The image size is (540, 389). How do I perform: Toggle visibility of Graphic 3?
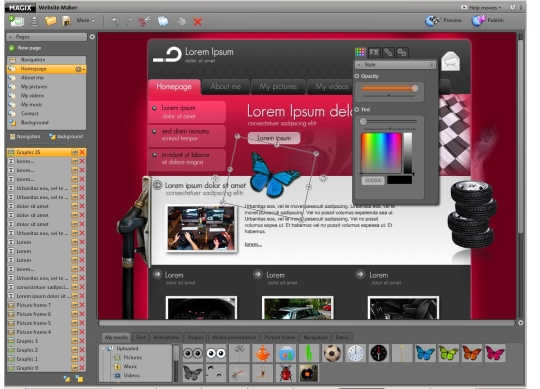[74, 341]
